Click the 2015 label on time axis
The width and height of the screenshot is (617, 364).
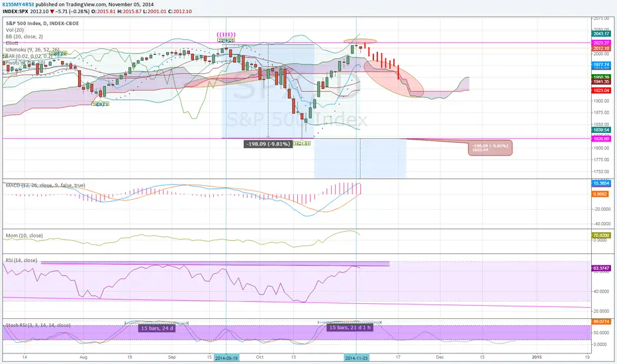pyautogui.click(x=537, y=357)
